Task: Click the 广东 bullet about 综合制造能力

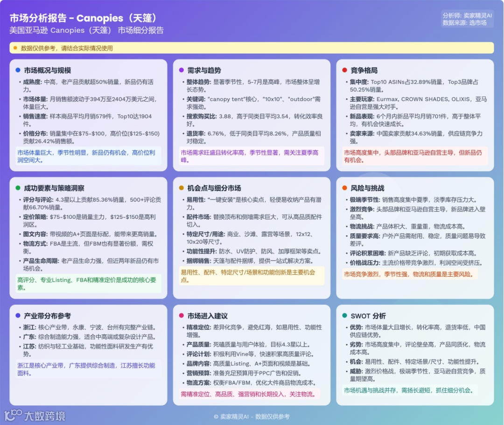Action: [x=89, y=337]
